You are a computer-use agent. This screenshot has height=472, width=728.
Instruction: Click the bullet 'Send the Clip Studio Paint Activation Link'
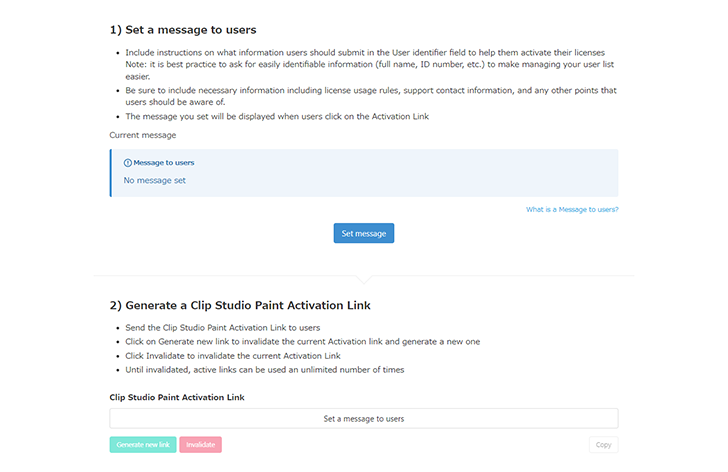(222, 328)
